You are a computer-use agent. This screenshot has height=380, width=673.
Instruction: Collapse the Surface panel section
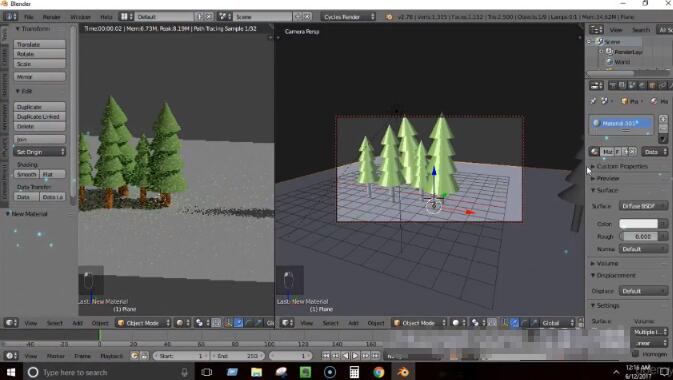(605, 190)
